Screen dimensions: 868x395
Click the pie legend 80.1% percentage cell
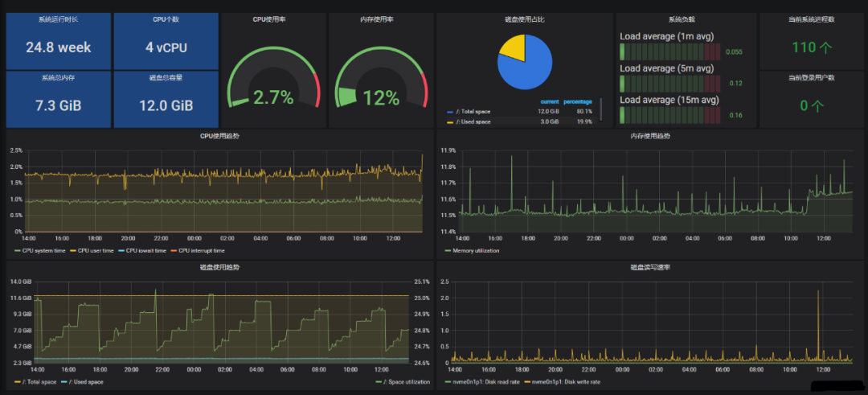(x=584, y=111)
